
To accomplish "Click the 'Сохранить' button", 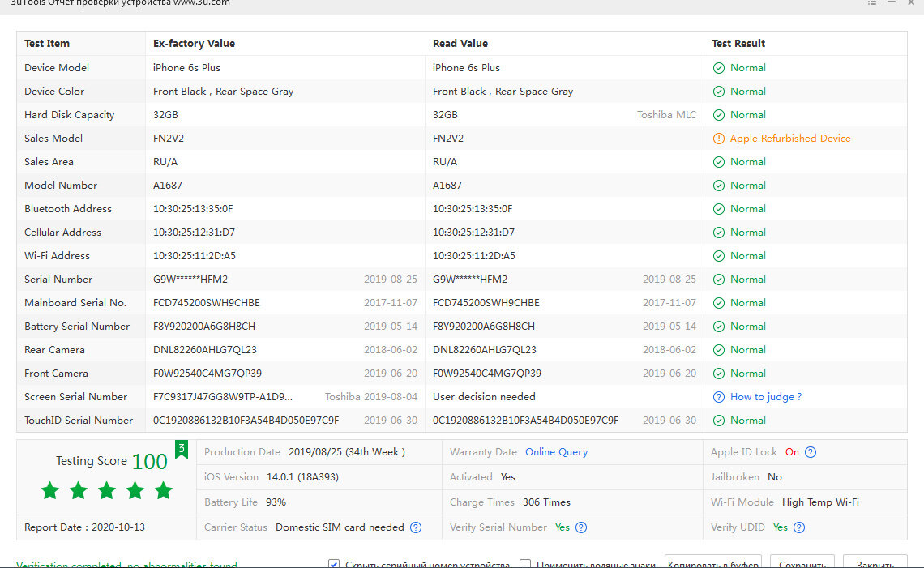I will pos(802,562).
